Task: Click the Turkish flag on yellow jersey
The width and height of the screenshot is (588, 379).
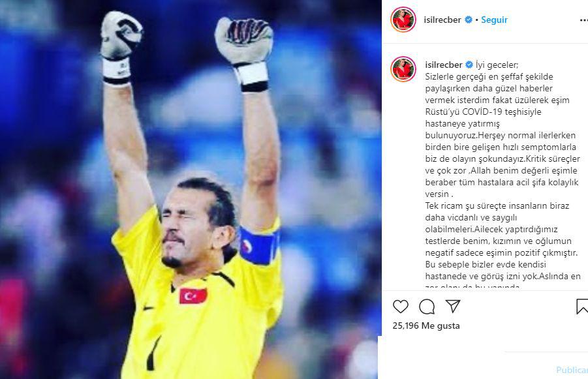Action: [193, 296]
